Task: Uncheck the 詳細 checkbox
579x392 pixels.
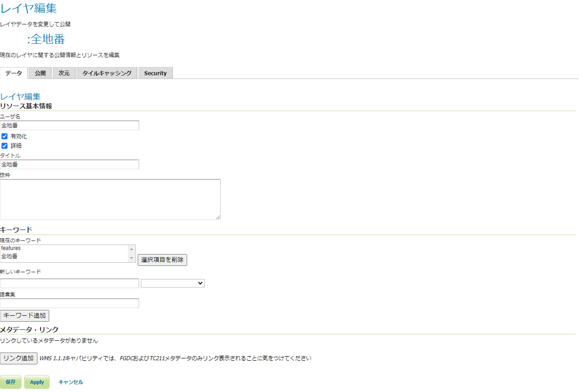Action: pos(5,146)
